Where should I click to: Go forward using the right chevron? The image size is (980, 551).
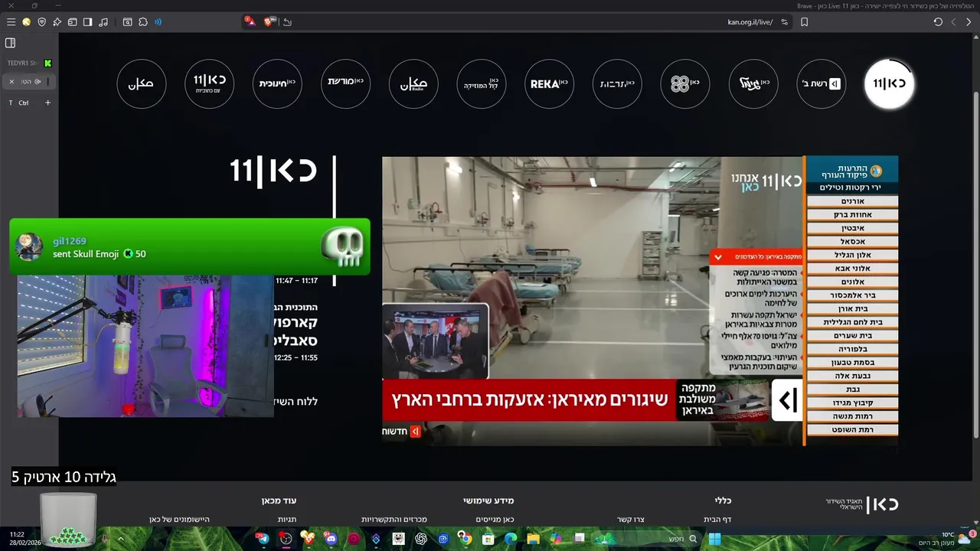click(x=968, y=22)
